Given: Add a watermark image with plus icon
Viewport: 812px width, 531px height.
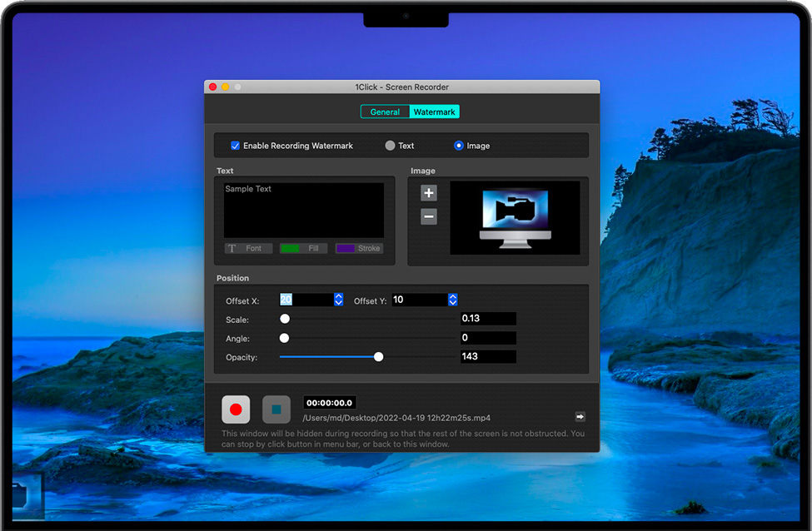Looking at the screenshot, I should [x=429, y=193].
